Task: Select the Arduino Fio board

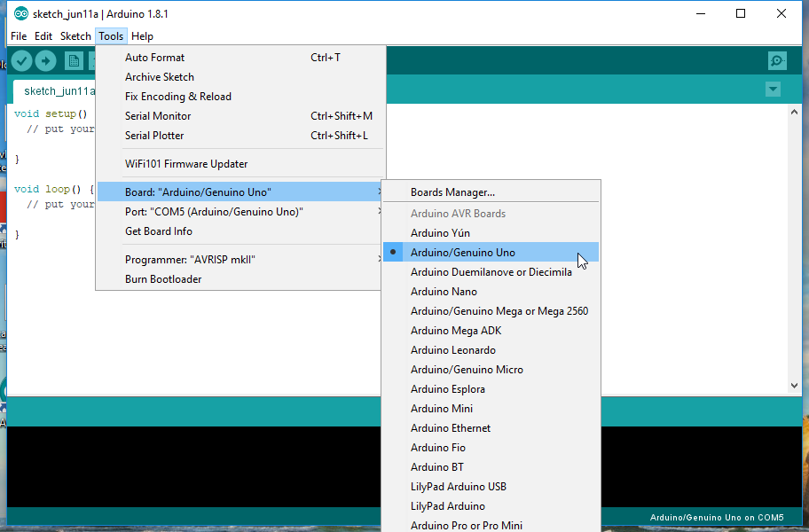Action: point(491,448)
